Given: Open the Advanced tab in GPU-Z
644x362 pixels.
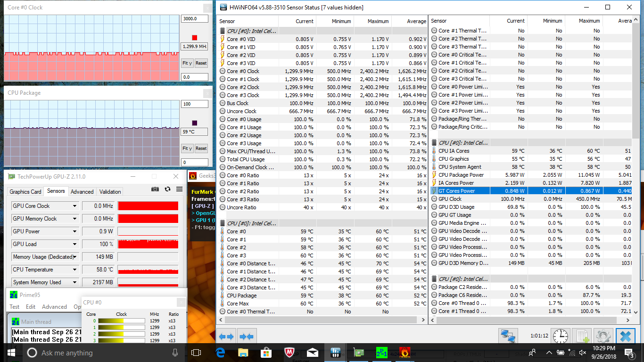Looking at the screenshot, I should click(82, 192).
